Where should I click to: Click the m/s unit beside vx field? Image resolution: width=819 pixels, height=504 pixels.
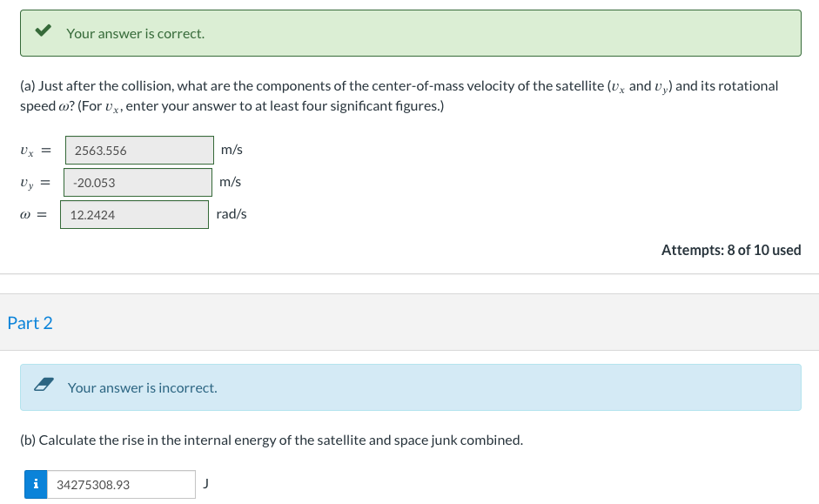[232, 150]
